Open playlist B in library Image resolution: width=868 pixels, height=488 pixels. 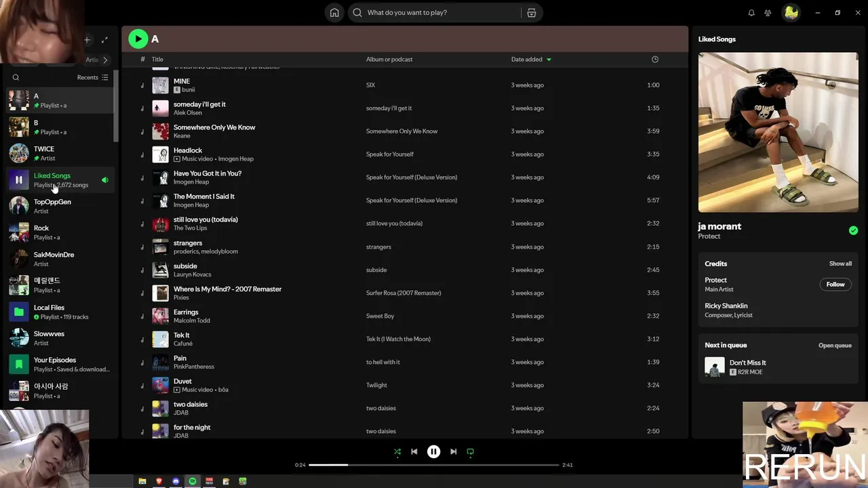[61, 127]
